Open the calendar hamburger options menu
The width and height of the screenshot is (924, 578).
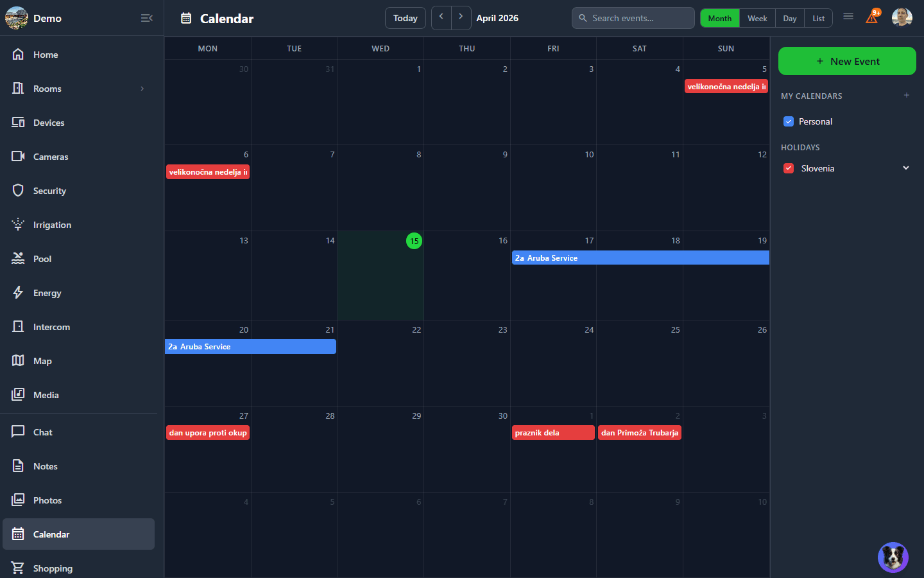click(848, 17)
